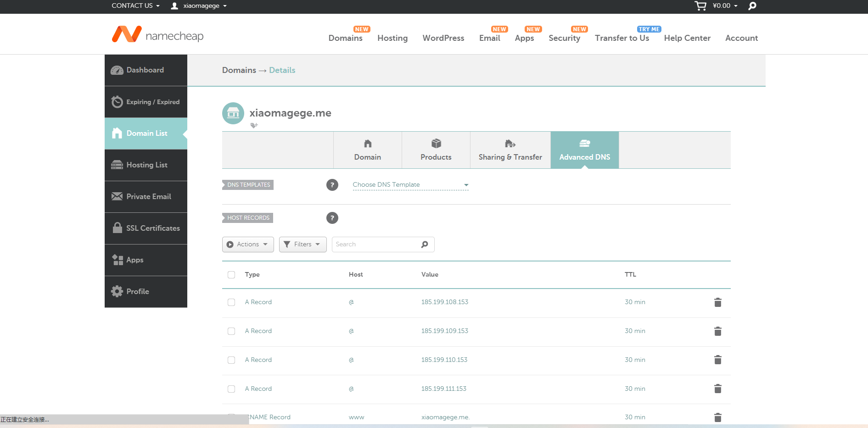Viewport: 868px width, 428px height.
Task: Expand the ¥0.00 currency dropdown
Action: (725, 6)
